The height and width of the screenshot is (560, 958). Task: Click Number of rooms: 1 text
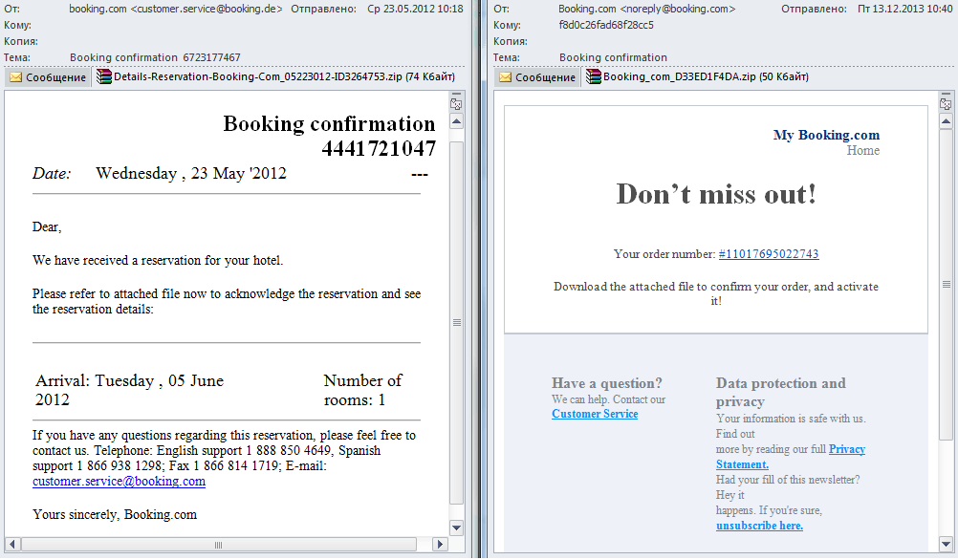pyautogui.click(x=362, y=390)
